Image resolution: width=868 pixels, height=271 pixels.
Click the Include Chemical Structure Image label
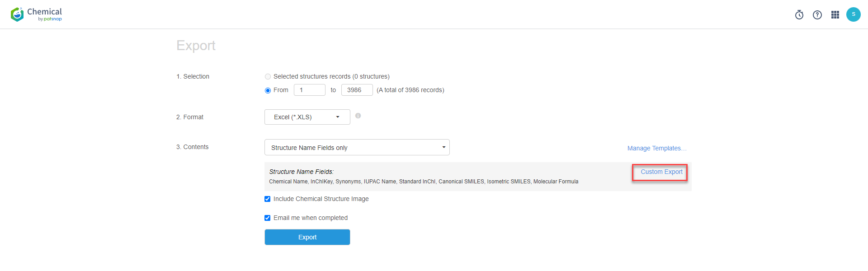click(321, 199)
